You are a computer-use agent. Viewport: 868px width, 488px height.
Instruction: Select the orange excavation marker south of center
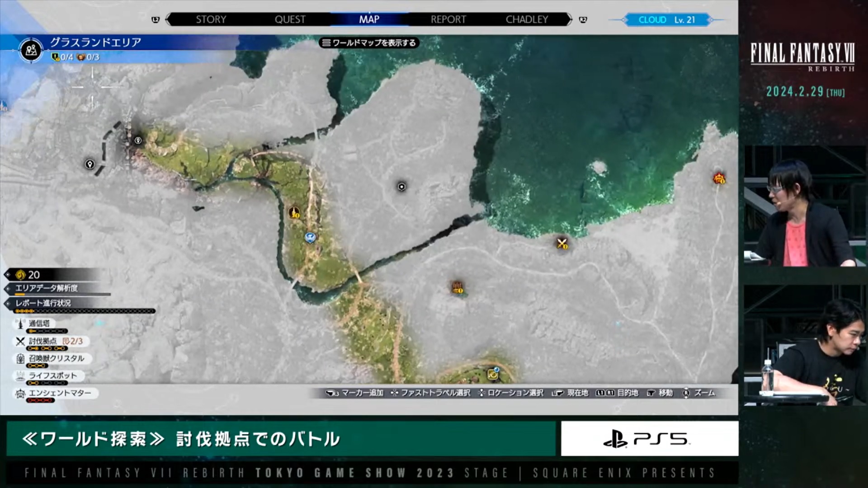tap(458, 287)
